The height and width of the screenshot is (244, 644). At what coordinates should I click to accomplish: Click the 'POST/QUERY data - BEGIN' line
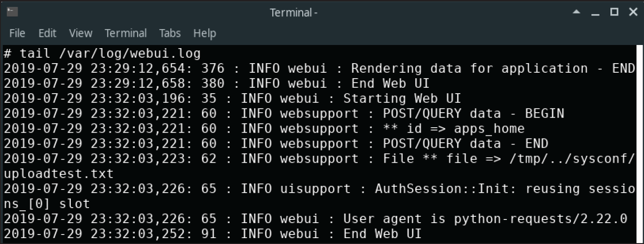click(284, 114)
